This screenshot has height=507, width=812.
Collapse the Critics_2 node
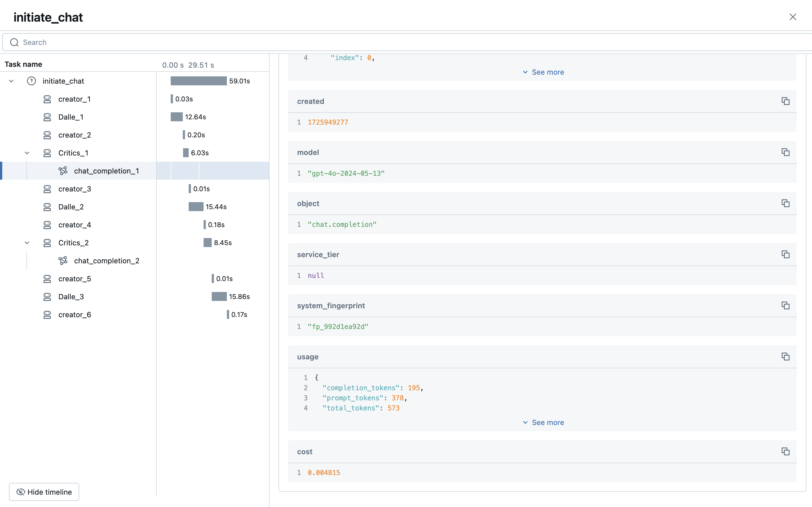pyautogui.click(x=27, y=243)
